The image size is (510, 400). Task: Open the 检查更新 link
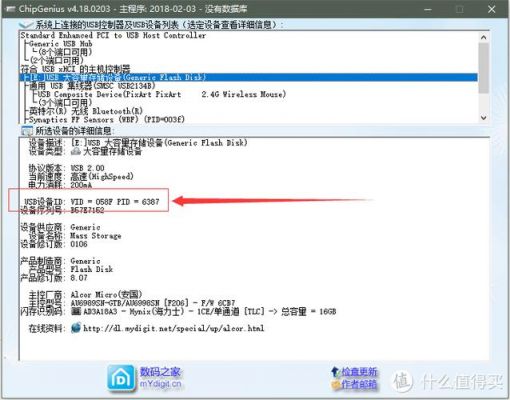coord(359,371)
